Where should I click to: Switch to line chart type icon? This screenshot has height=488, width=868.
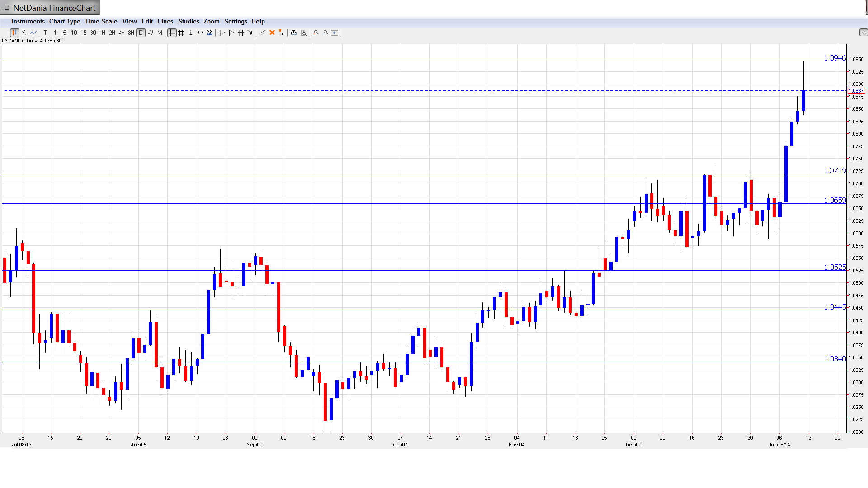pos(33,33)
